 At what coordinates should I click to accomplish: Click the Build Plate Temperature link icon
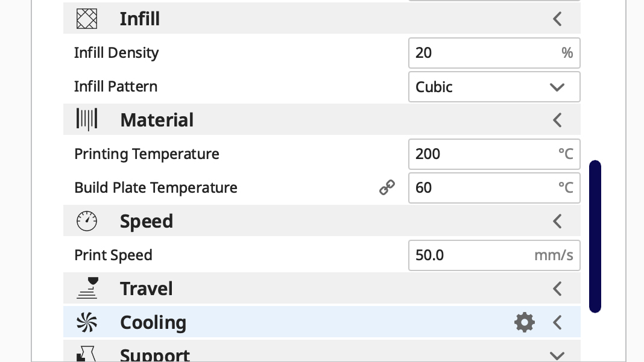pos(387,188)
